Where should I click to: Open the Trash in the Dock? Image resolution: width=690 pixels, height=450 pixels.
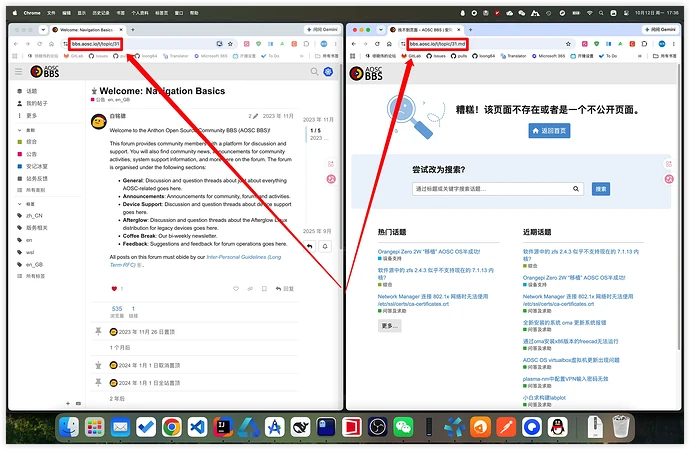[x=620, y=426]
